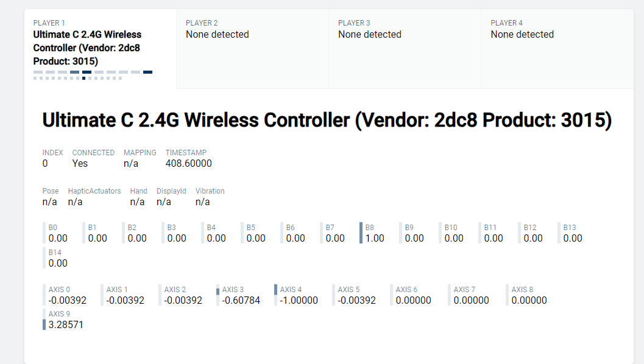
Task: Select the B13 button readout
Action: click(x=572, y=233)
